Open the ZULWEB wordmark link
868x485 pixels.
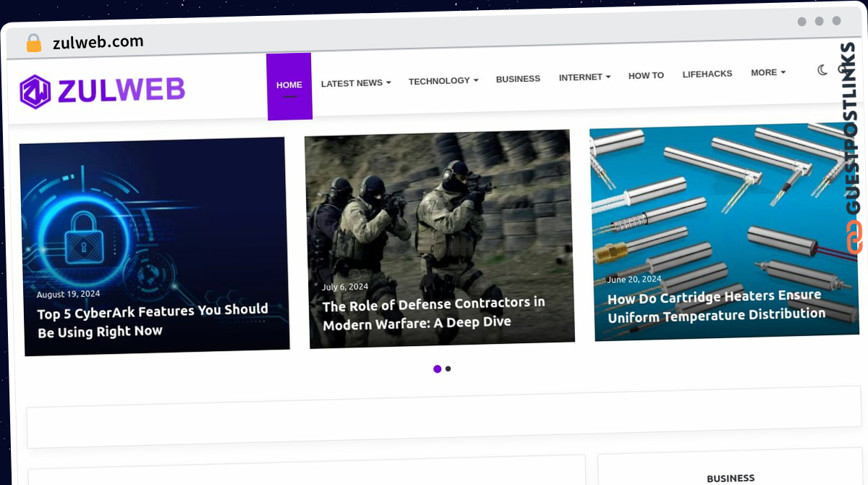(121, 90)
